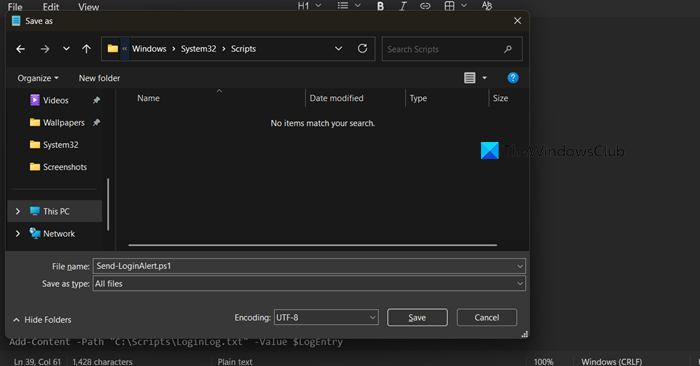The image size is (700, 366).
Task: Expand the Network node
Action: click(18, 233)
